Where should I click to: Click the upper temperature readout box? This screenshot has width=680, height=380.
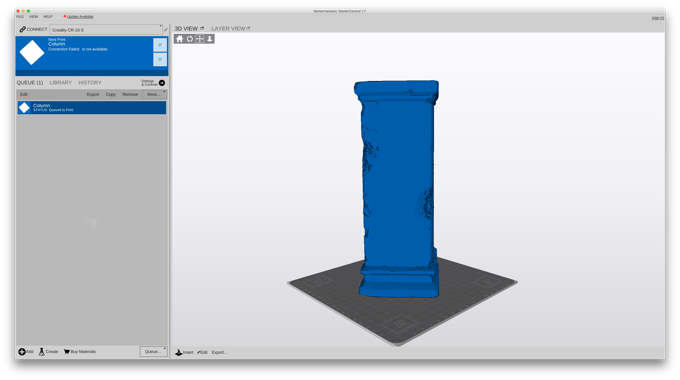pos(160,45)
